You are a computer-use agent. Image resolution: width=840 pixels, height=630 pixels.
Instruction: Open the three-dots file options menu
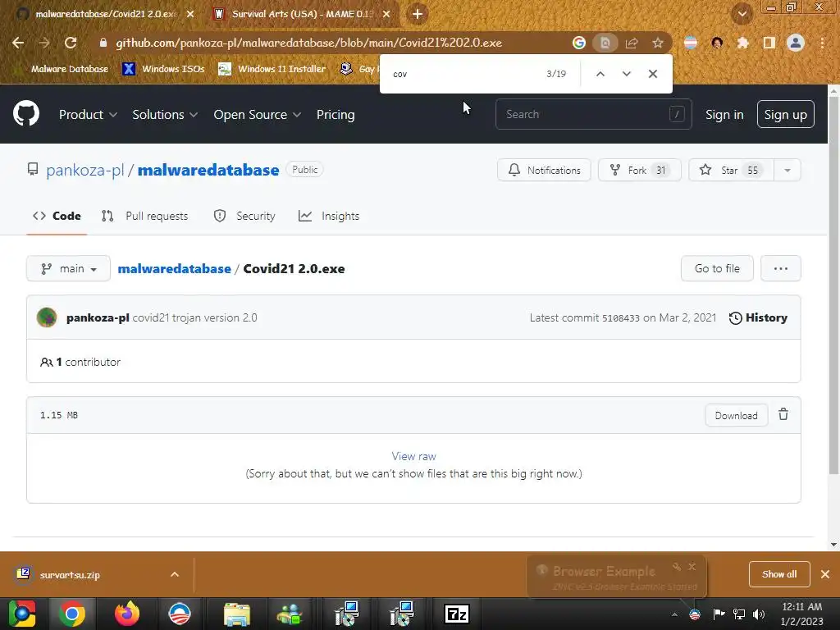point(781,268)
